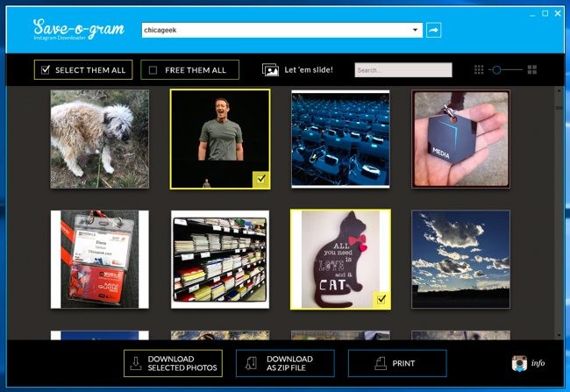Select the blue auditorium seats photo
The height and width of the screenshot is (392, 570).
click(340, 139)
